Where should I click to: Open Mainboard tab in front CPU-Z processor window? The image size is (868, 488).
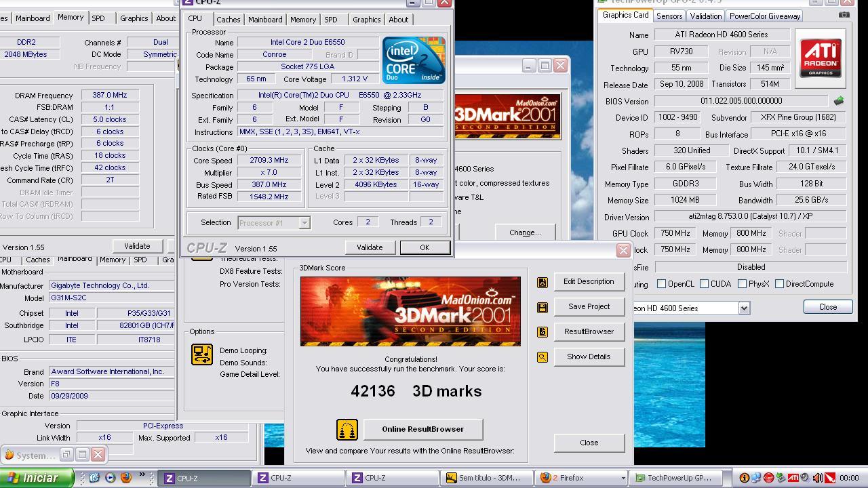point(265,20)
